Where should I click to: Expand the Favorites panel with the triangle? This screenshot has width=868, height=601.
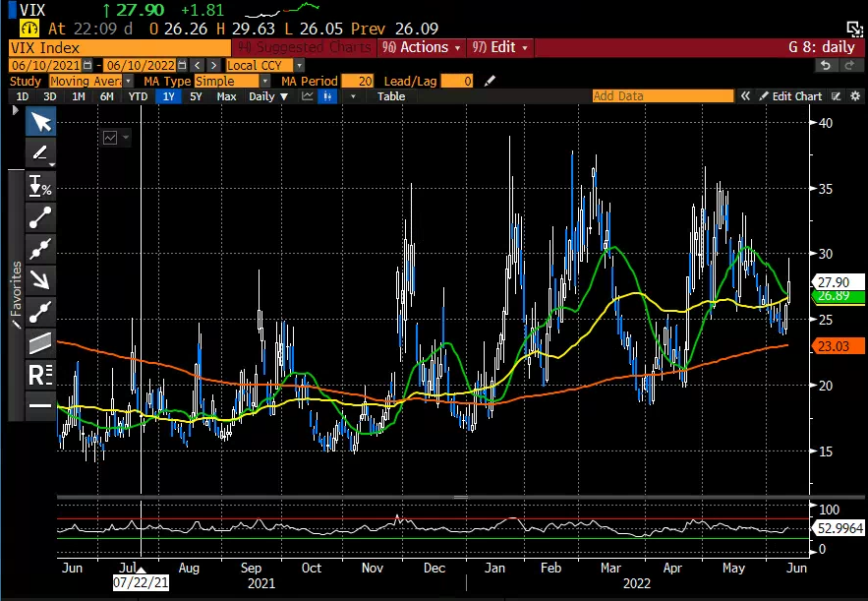[15, 111]
